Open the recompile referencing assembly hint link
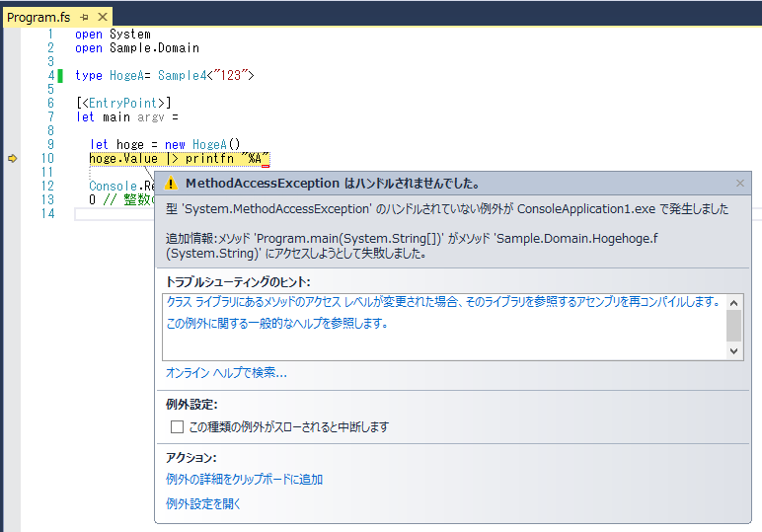Screen dimensions: 762x532 (443, 302)
